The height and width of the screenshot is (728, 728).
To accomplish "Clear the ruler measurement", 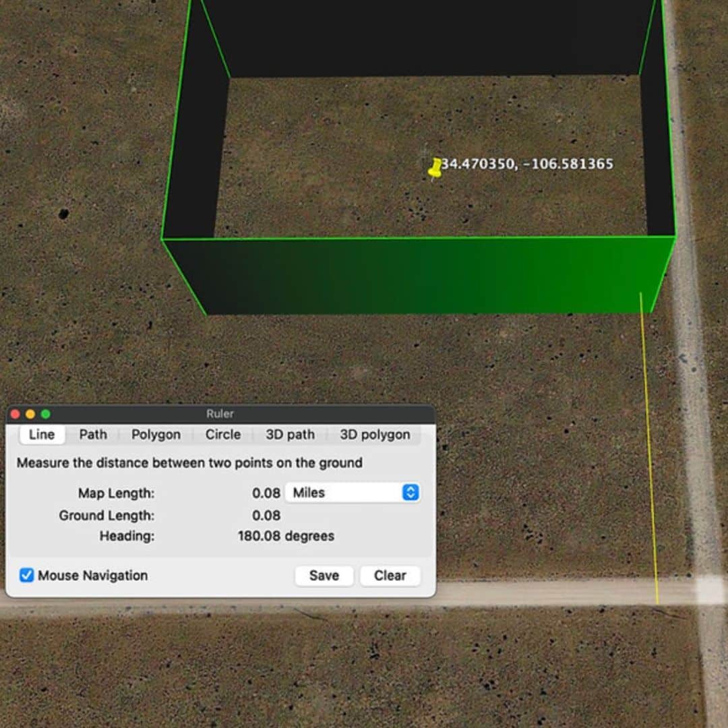I will 390,576.
